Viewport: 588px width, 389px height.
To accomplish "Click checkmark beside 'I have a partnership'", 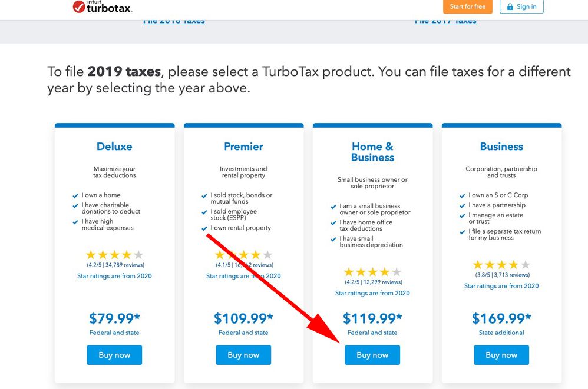I will tap(463, 205).
